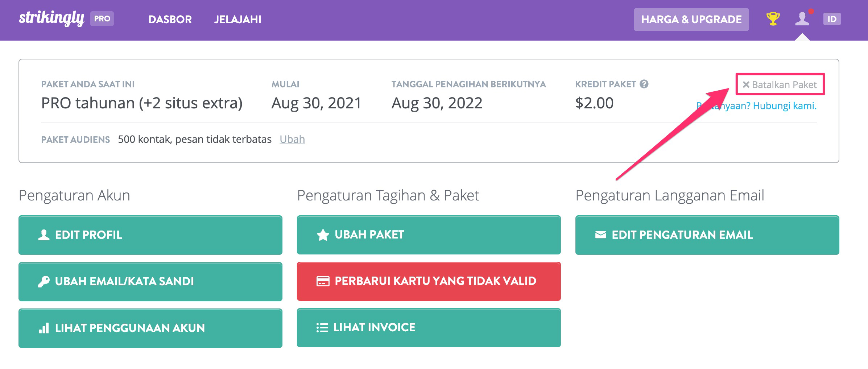Open Edit Profil button
868x369 pixels.
[x=150, y=235]
